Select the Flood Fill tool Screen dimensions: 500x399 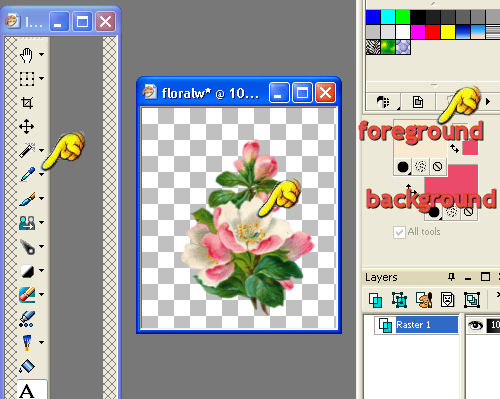coord(27,366)
